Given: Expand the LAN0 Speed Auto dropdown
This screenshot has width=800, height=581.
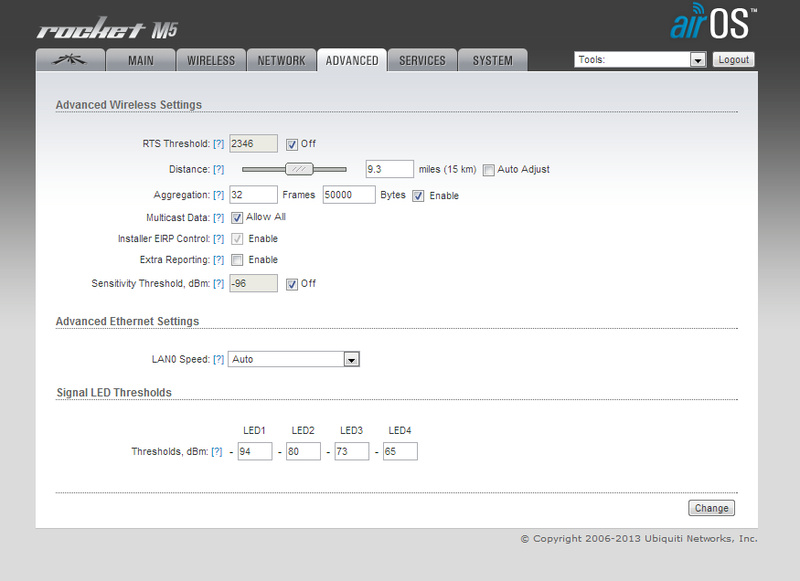Looking at the screenshot, I should point(294,359).
